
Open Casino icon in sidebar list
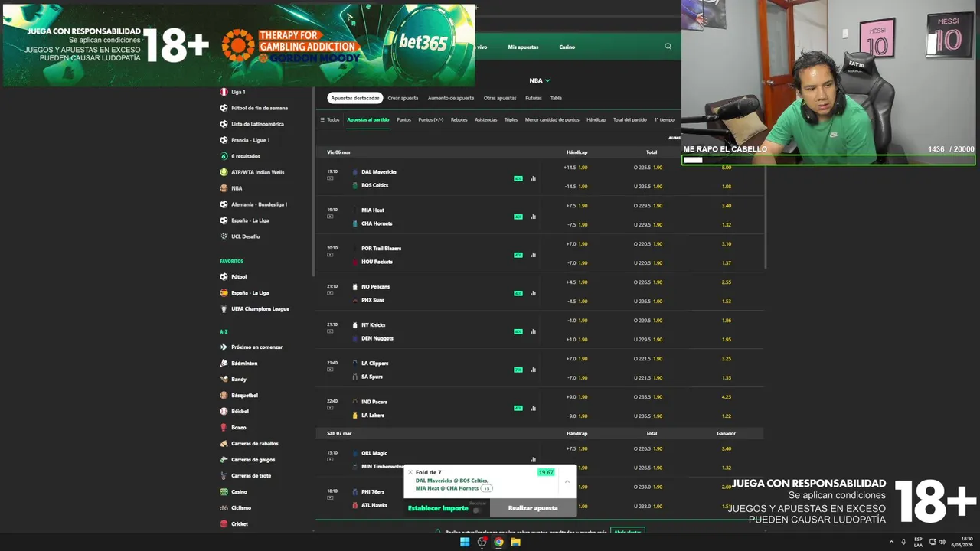tap(224, 491)
